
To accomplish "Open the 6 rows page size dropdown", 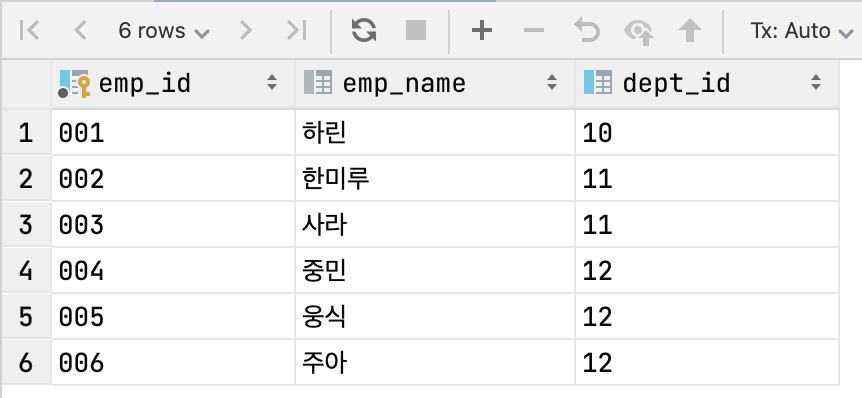I will 164,31.
